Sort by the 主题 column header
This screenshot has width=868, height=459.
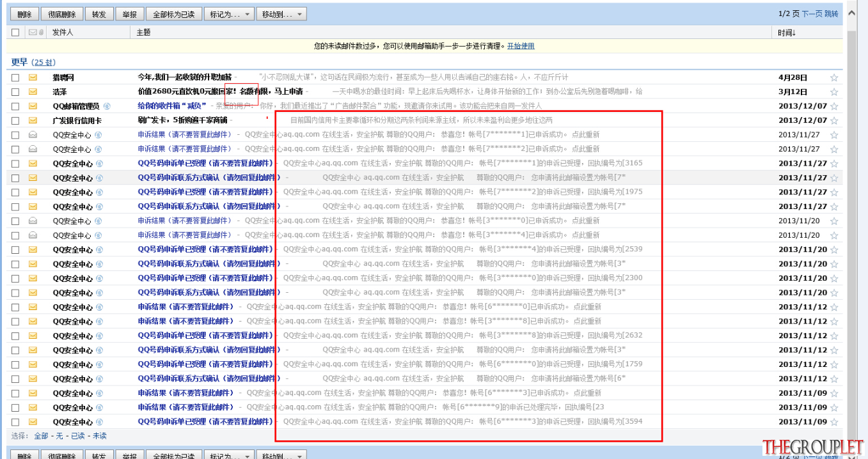click(144, 33)
